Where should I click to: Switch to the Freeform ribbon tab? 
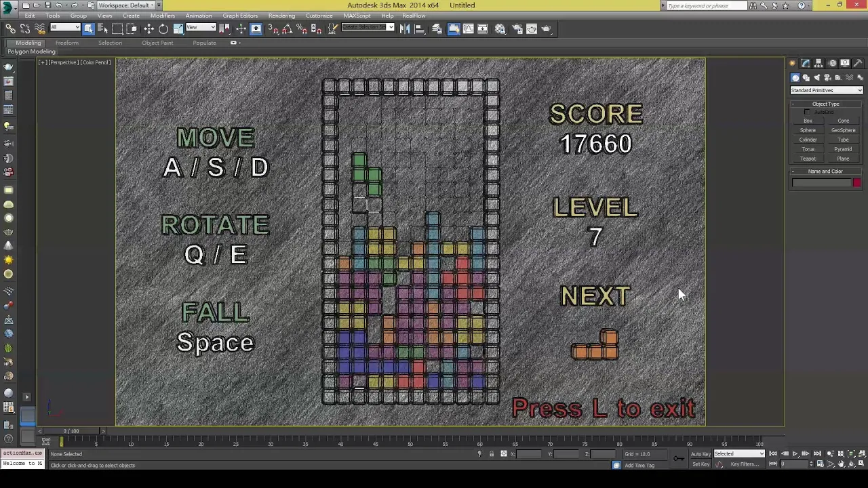(66, 43)
